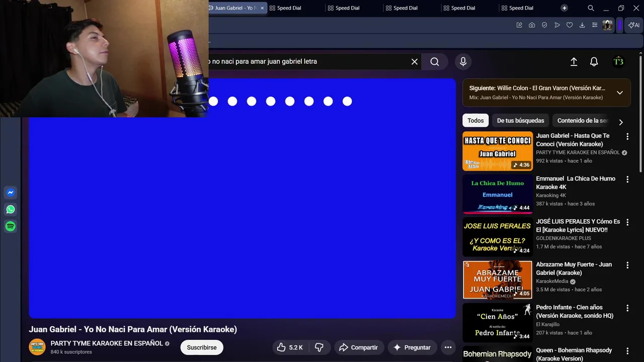This screenshot has height=362, width=644.
Task: Open Cien Años Pedro Infante thumbnail
Action: coord(497,323)
